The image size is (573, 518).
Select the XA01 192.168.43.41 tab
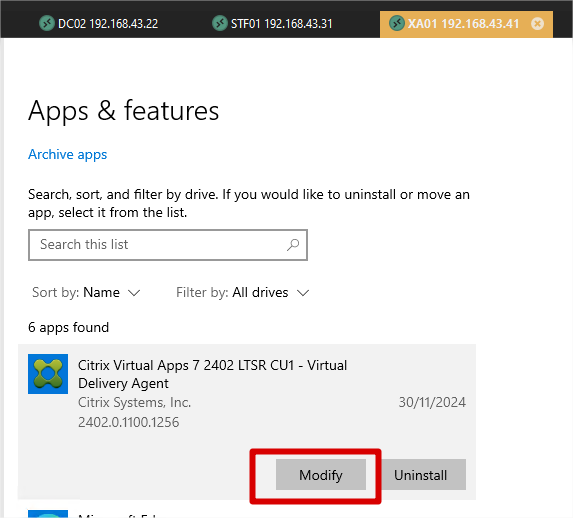pyautogui.click(x=466, y=24)
